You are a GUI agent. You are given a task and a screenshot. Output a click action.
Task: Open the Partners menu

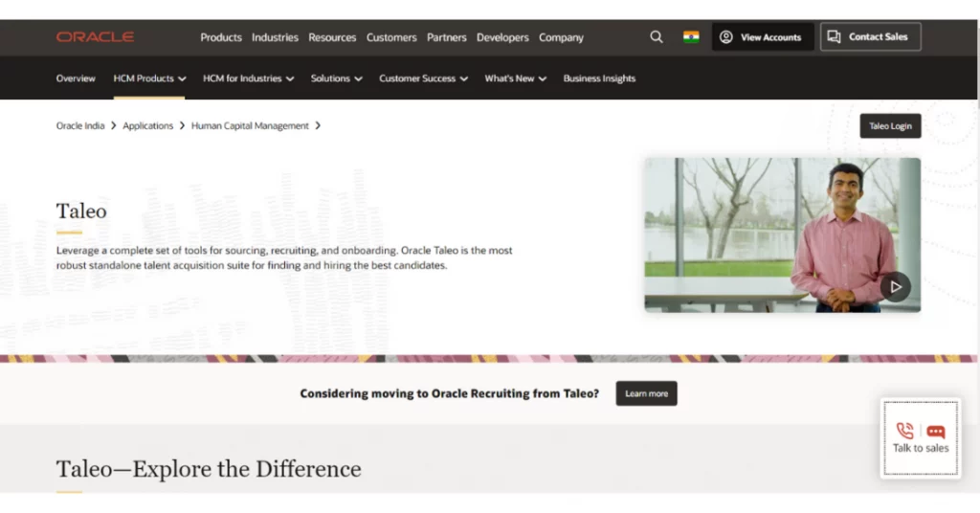(x=446, y=37)
